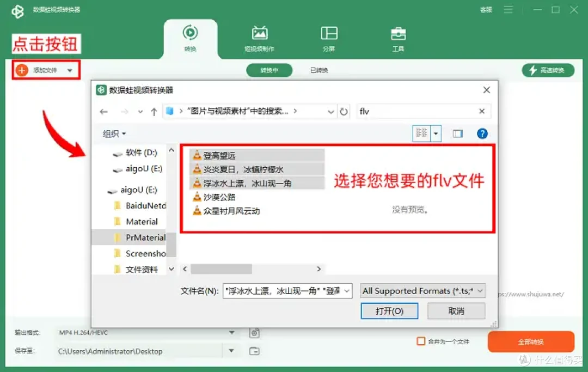The height and width of the screenshot is (372, 588).
Task: Open output format settings icon
Action: point(254,333)
